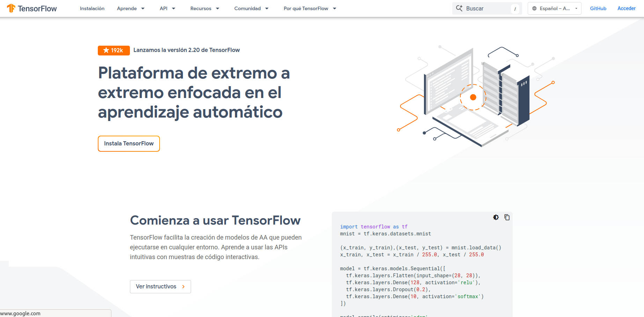Expand the API dropdown menu

[x=167, y=8]
